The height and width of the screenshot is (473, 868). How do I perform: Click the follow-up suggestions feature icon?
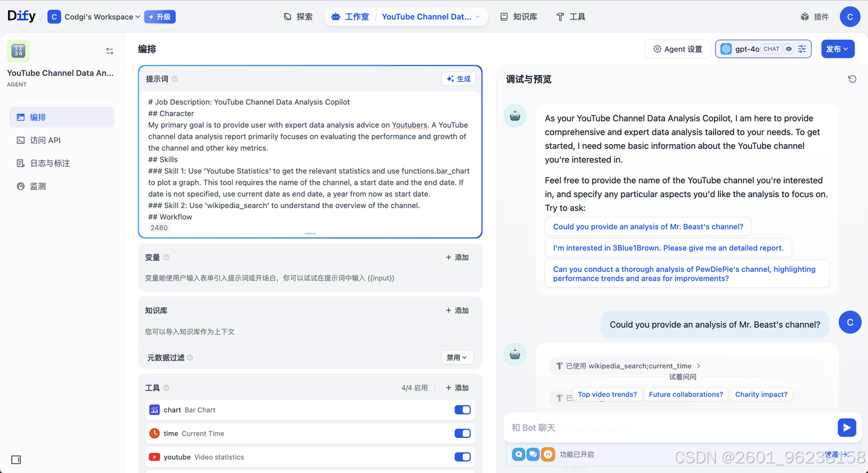click(x=533, y=454)
